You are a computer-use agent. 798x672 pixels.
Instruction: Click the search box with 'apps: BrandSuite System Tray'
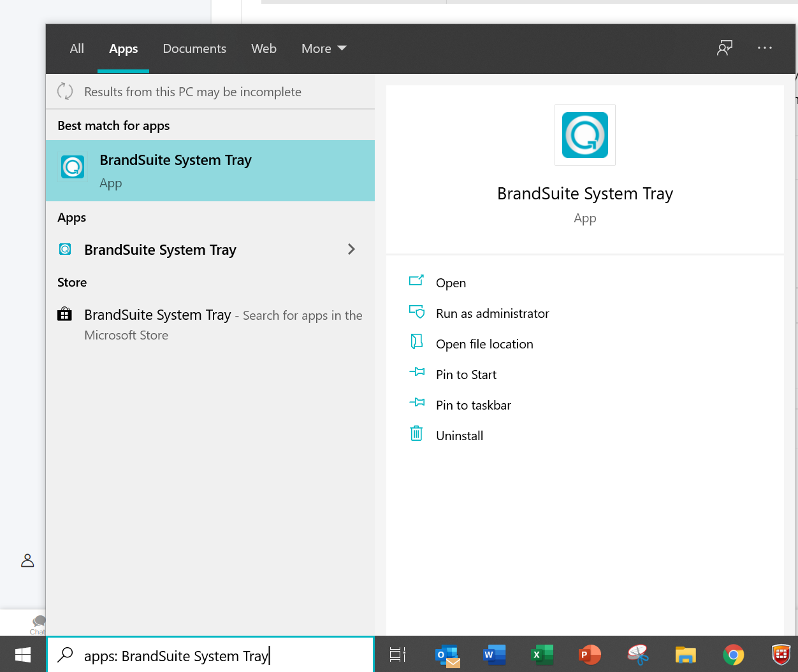pyautogui.click(x=210, y=655)
